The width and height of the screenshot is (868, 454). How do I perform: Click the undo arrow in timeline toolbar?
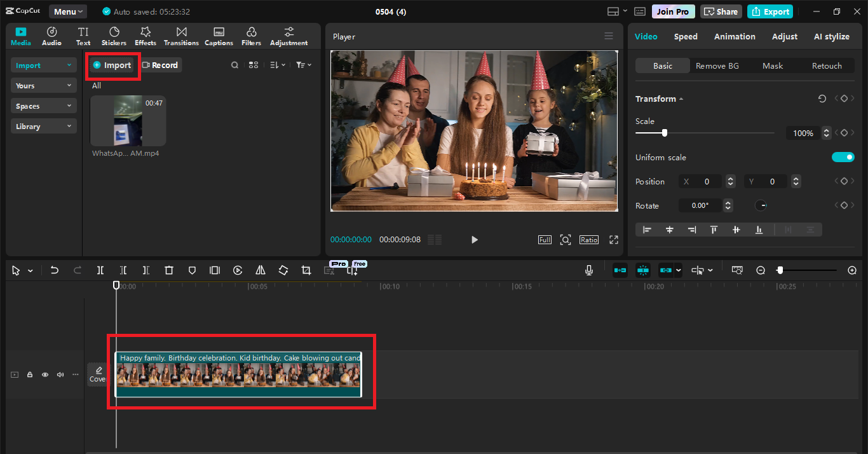[x=55, y=270]
